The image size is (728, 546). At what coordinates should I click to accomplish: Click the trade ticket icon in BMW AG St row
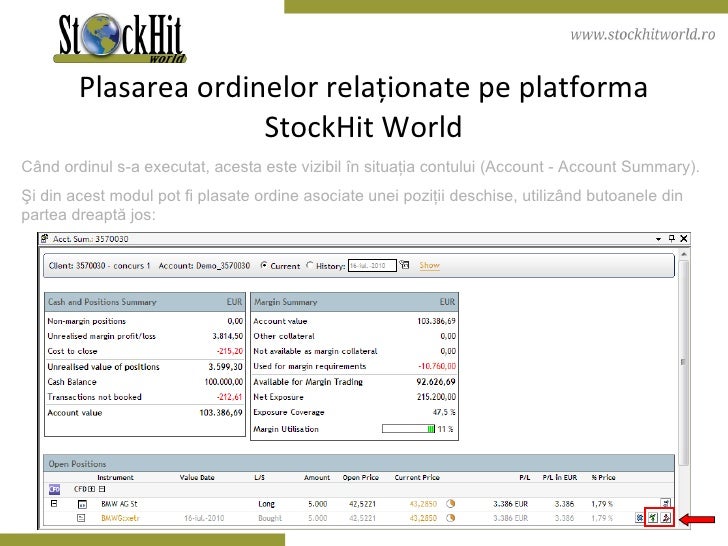point(666,503)
